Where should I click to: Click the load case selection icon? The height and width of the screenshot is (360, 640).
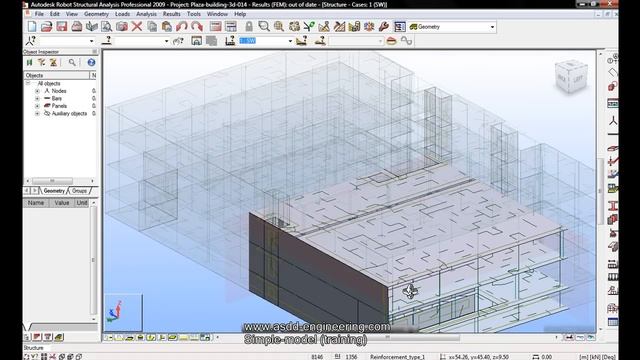click(x=230, y=41)
